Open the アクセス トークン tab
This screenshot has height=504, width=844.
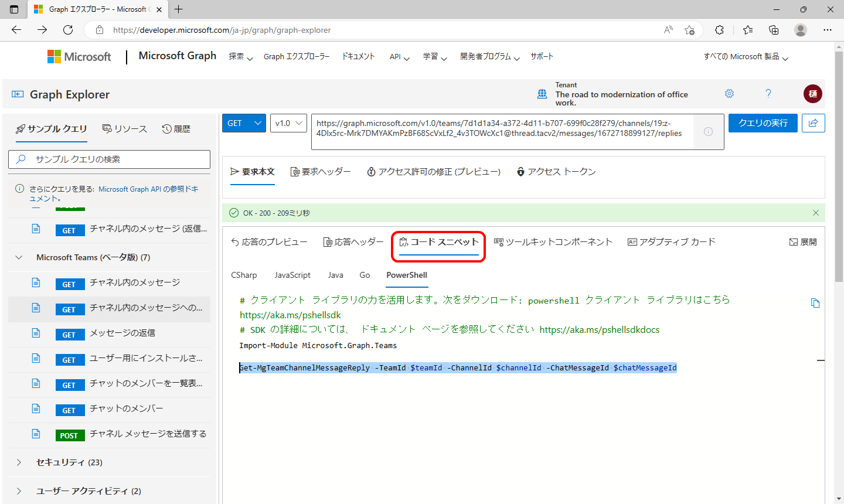point(556,172)
